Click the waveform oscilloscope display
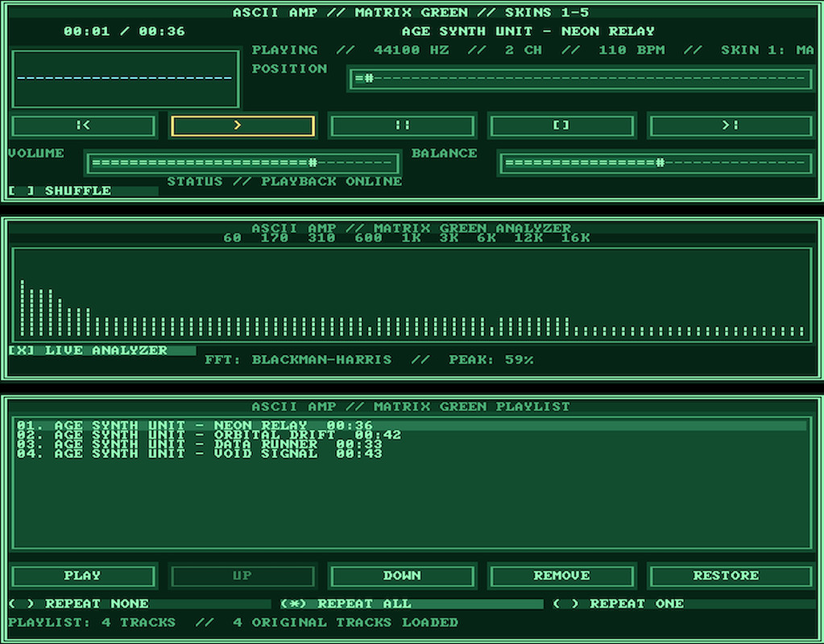824x644 pixels. click(125, 79)
